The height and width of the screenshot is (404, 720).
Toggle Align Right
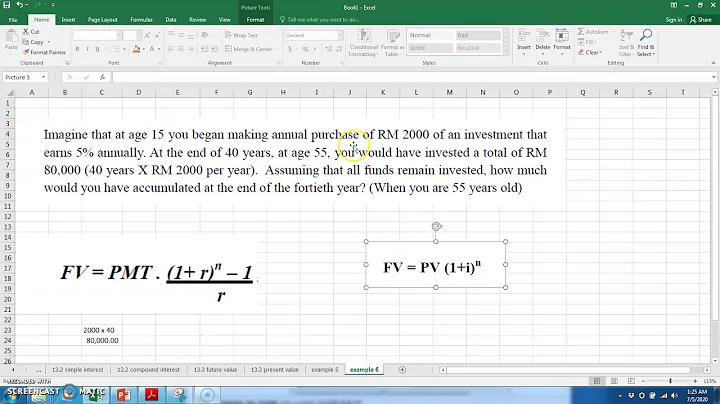191,49
